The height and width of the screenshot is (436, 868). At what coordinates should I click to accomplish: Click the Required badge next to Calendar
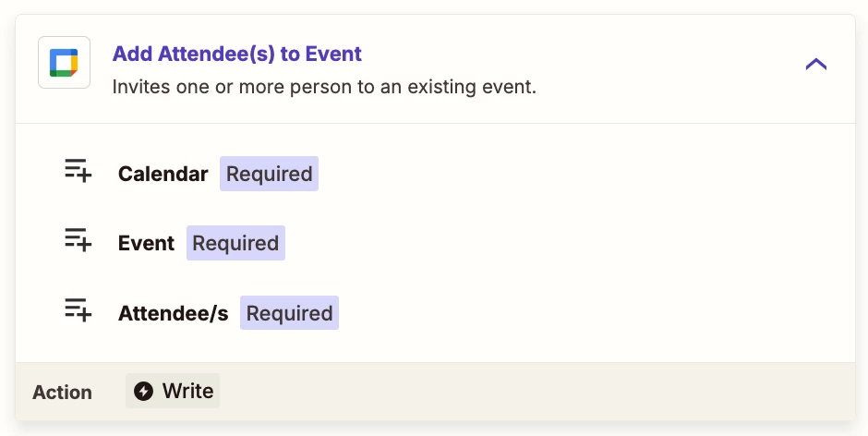[269, 174]
